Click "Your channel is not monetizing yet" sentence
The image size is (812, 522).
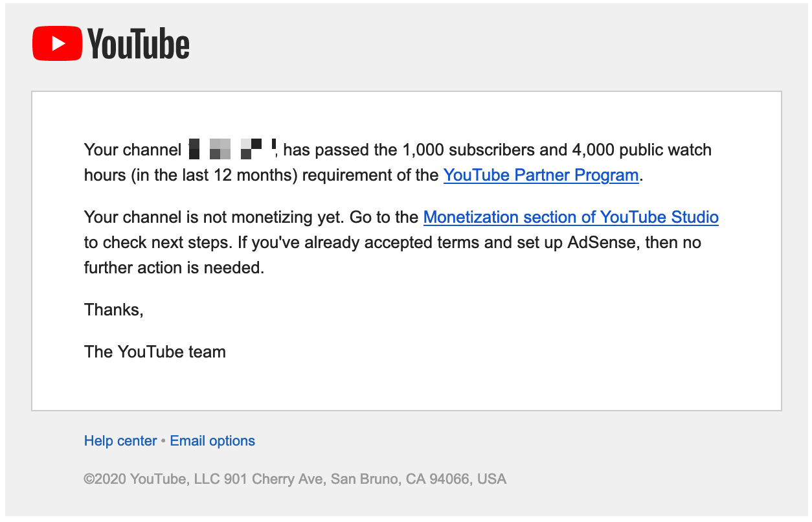coord(211,217)
